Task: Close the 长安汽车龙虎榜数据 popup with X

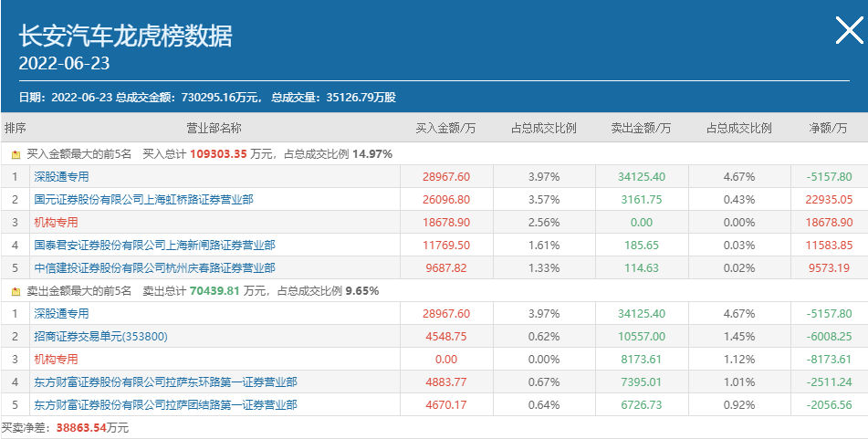Action: (849, 32)
